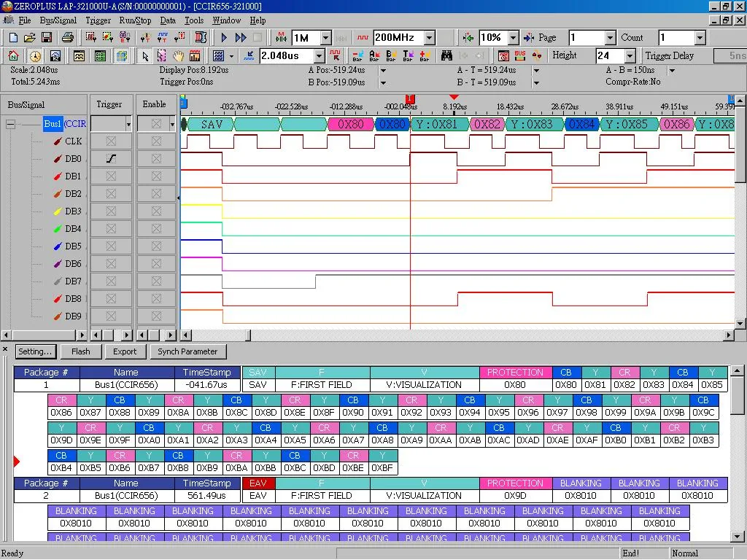Image resolution: width=747 pixels, height=560 pixels.
Task: Click the sampling frequency waveform icon
Action: tap(363, 38)
